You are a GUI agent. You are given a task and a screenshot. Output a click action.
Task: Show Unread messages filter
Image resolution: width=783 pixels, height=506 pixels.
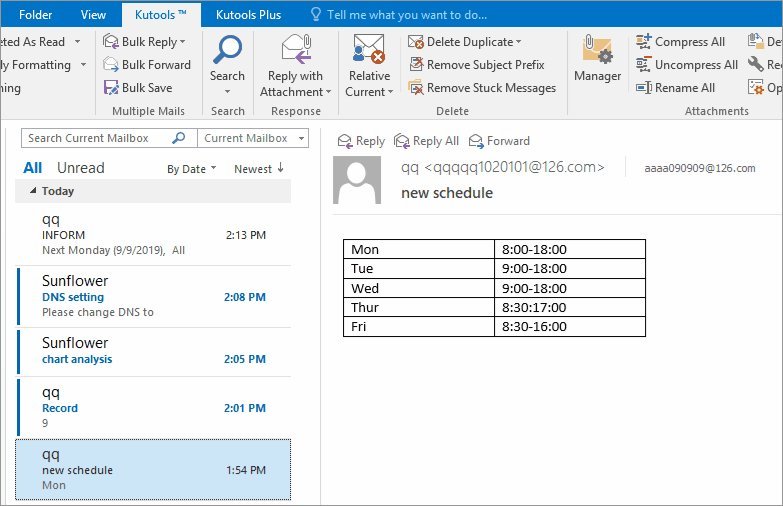[80, 168]
